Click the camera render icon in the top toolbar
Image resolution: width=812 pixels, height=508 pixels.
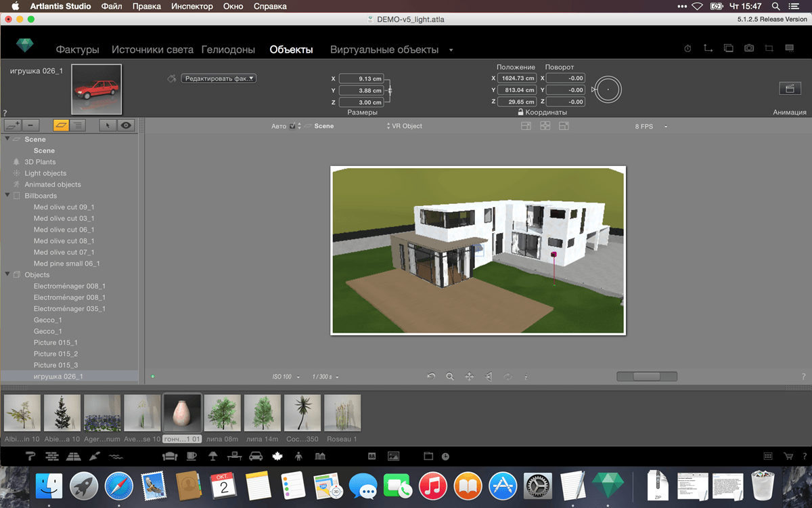pos(749,49)
